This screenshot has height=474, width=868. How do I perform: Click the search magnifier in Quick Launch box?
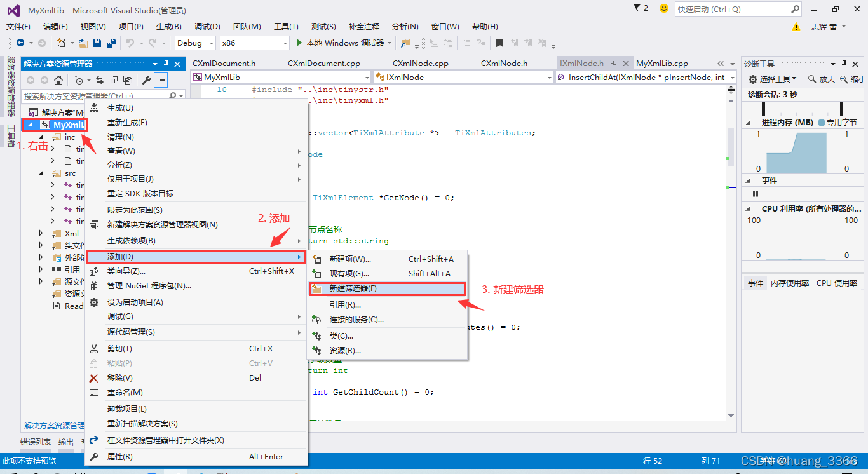click(x=796, y=9)
